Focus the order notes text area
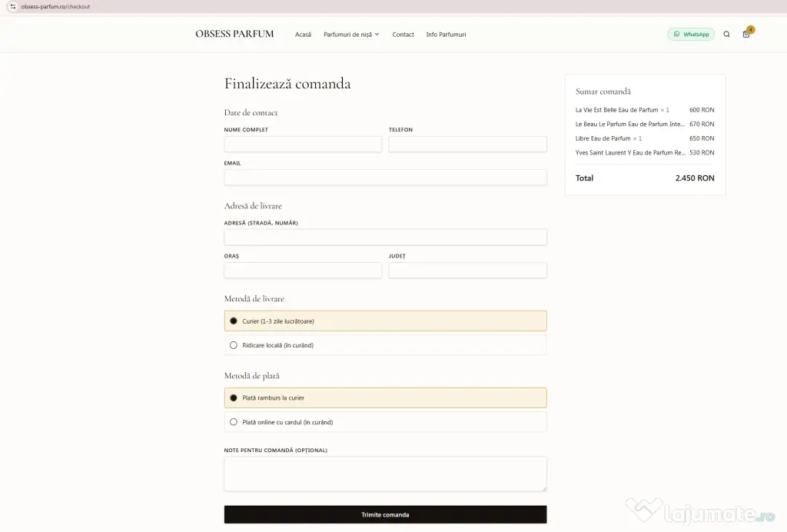The width and height of the screenshot is (787, 532). pyautogui.click(x=386, y=474)
